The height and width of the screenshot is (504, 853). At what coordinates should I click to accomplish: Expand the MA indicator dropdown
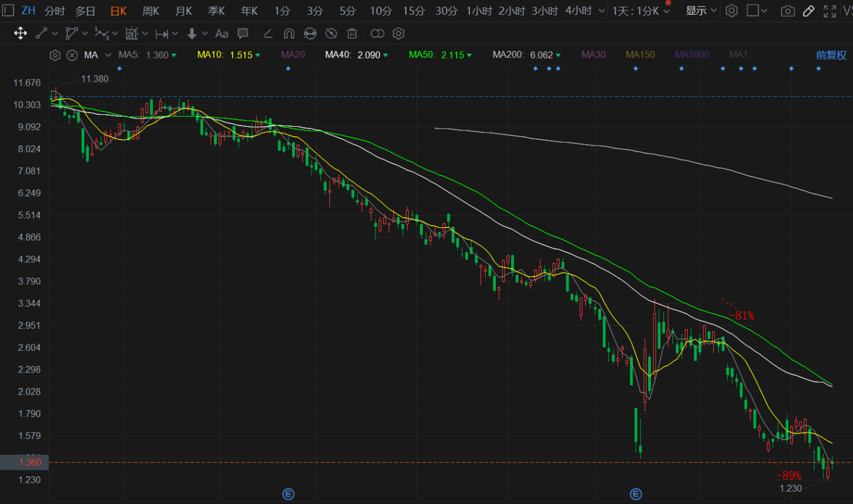pos(108,55)
